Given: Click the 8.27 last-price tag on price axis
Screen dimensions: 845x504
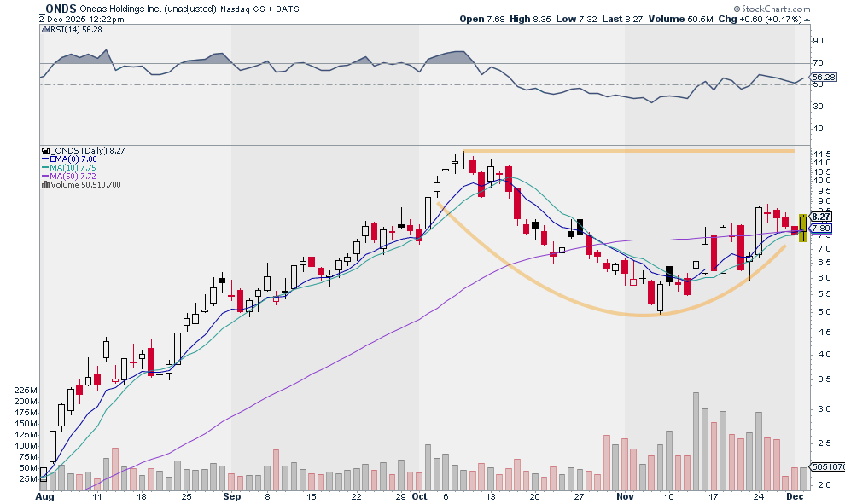Looking at the screenshot, I should (x=821, y=217).
